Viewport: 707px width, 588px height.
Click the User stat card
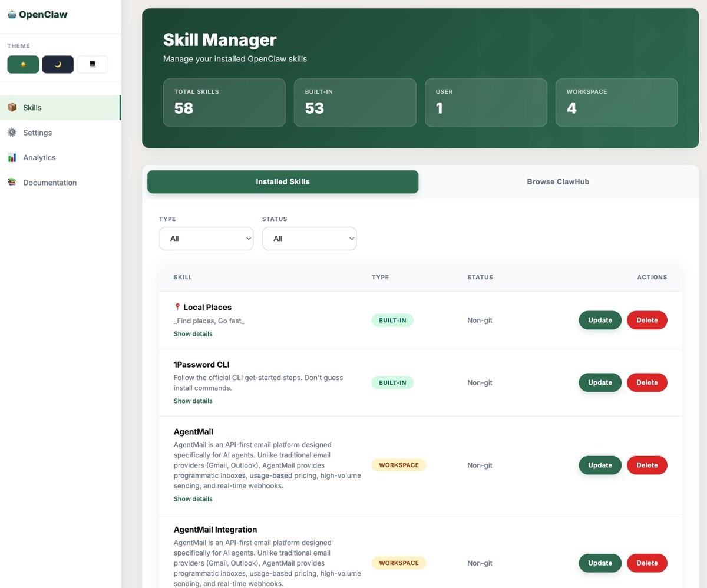[x=486, y=103]
